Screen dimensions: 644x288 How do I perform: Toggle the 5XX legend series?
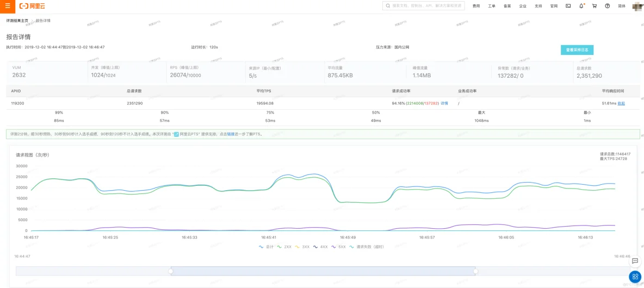click(338, 247)
